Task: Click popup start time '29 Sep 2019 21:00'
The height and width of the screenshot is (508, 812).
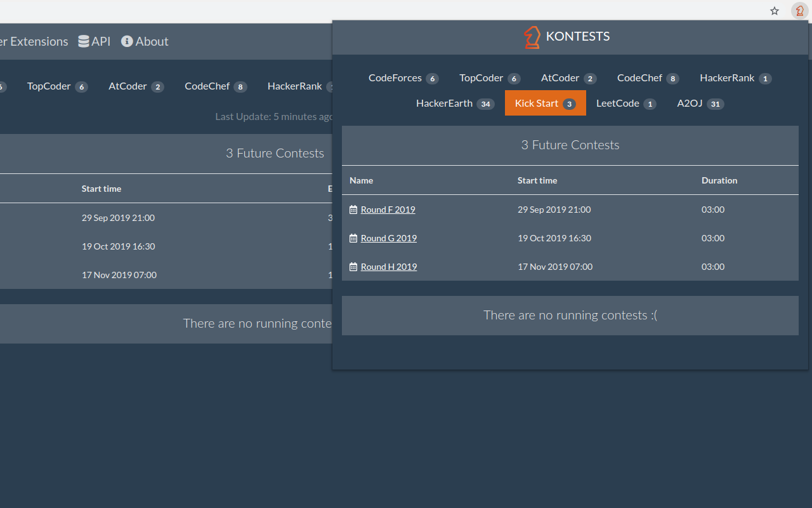Action: [x=554, y=210]
